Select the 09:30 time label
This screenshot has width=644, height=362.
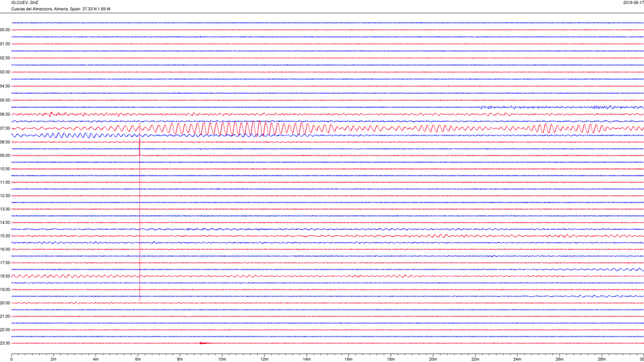[5, 156]
